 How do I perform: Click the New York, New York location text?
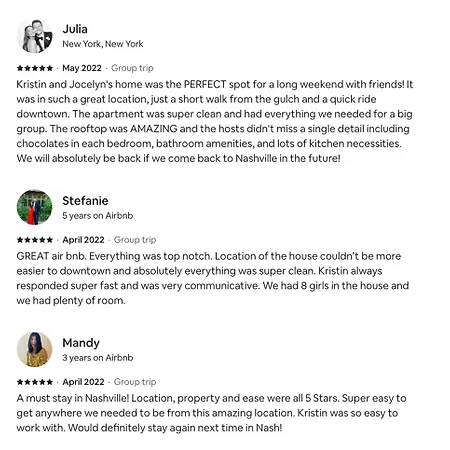(103, 44)
